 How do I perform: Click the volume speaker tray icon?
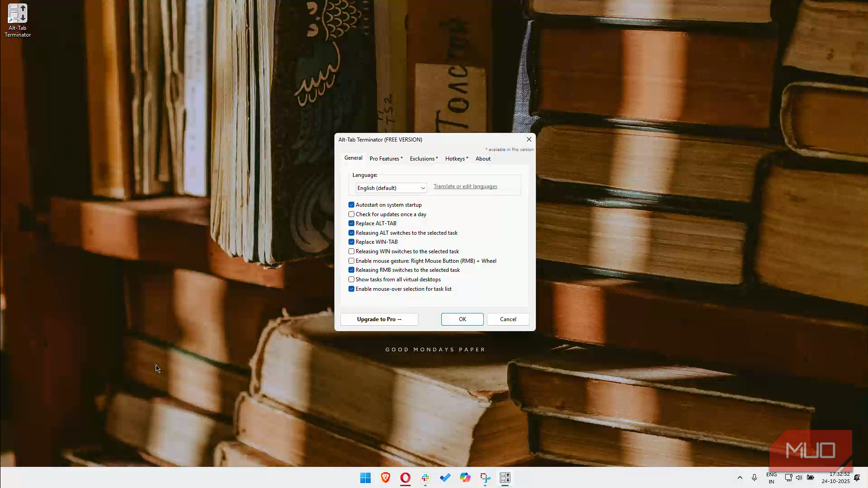799,478
